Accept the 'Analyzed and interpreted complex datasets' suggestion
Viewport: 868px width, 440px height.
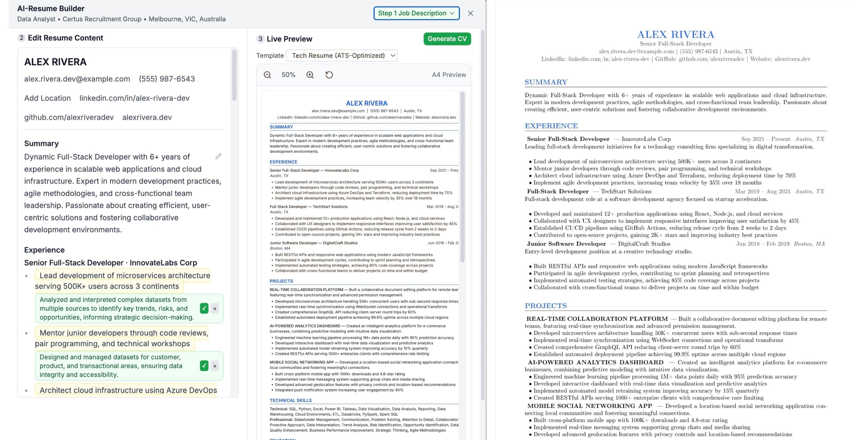point(204,308)
